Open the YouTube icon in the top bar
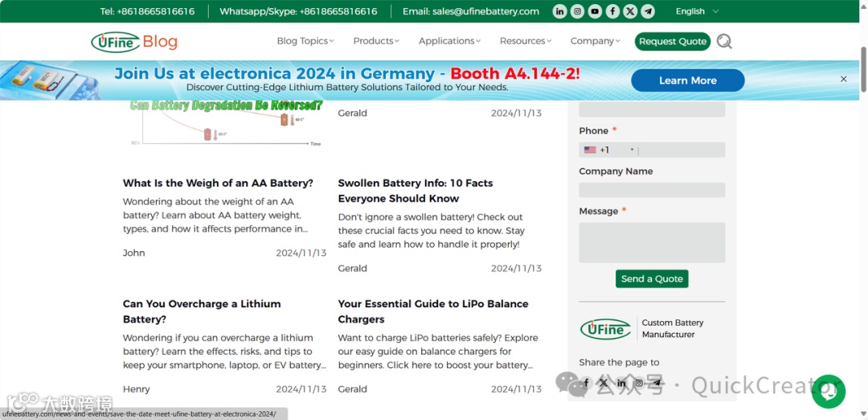The image size is (868, 420). coord(595,11)
